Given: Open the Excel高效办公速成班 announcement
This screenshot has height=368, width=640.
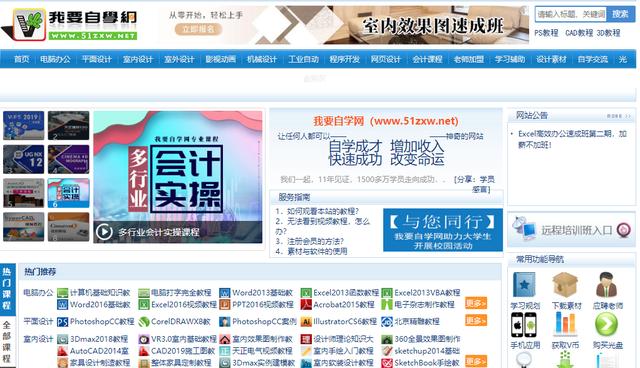Looking at the screenshot, I should [x=572, y=139].
